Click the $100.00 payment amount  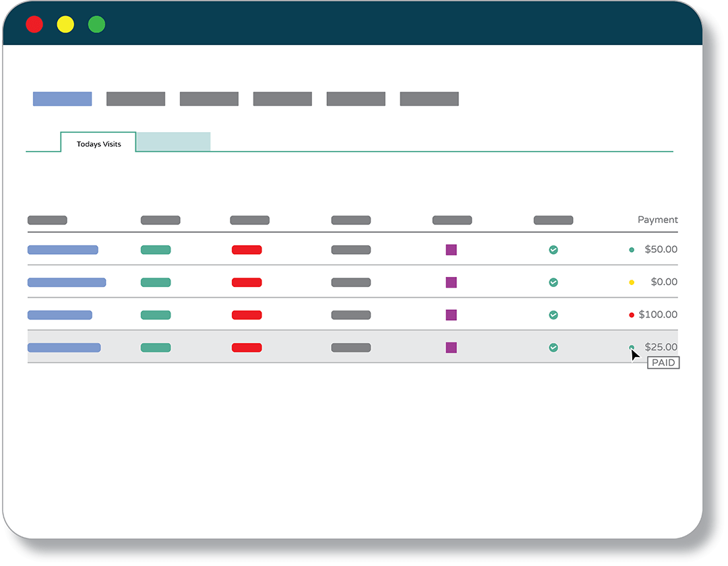(658, 315)
